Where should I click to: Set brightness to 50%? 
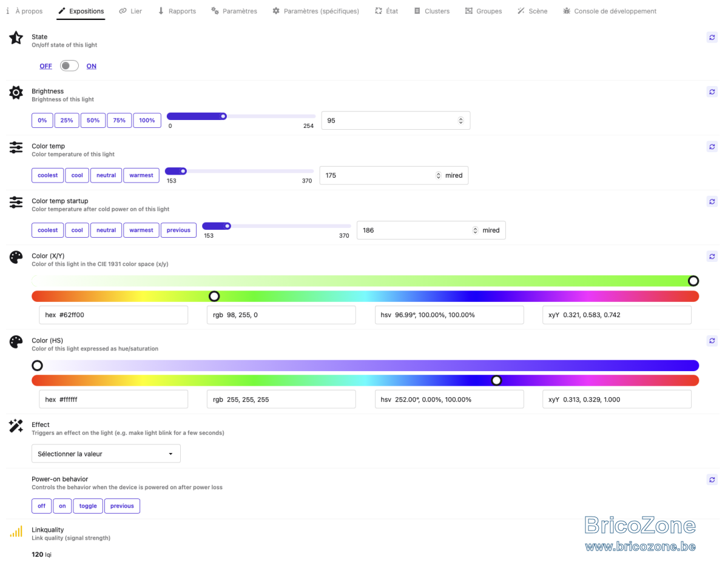pos(93,120)
